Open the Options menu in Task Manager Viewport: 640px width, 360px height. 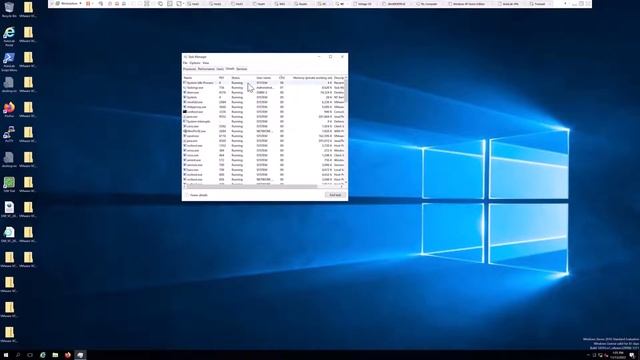tap(195, 63)
